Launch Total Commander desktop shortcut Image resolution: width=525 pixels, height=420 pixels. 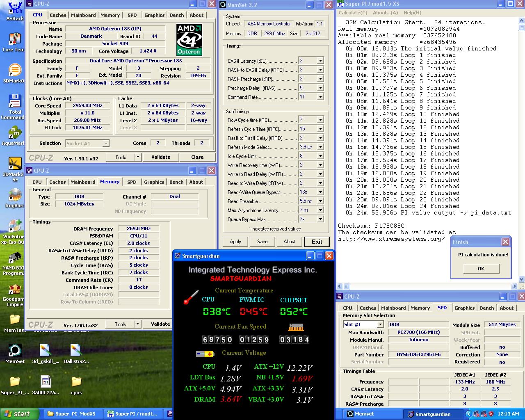[14, 107]
